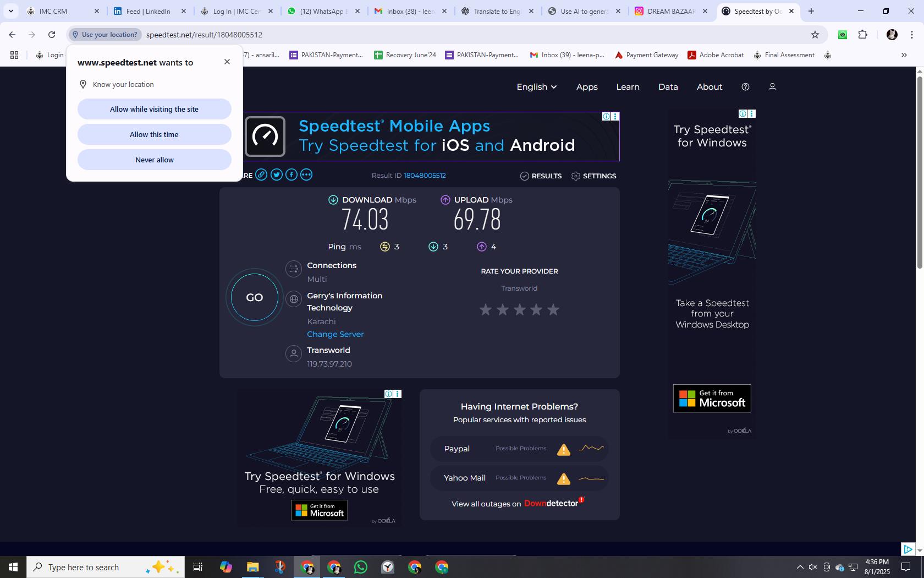Open WhatsApp from the taskbar
Viewport: 924px width, 578px height.
click(x=361, y=567)
